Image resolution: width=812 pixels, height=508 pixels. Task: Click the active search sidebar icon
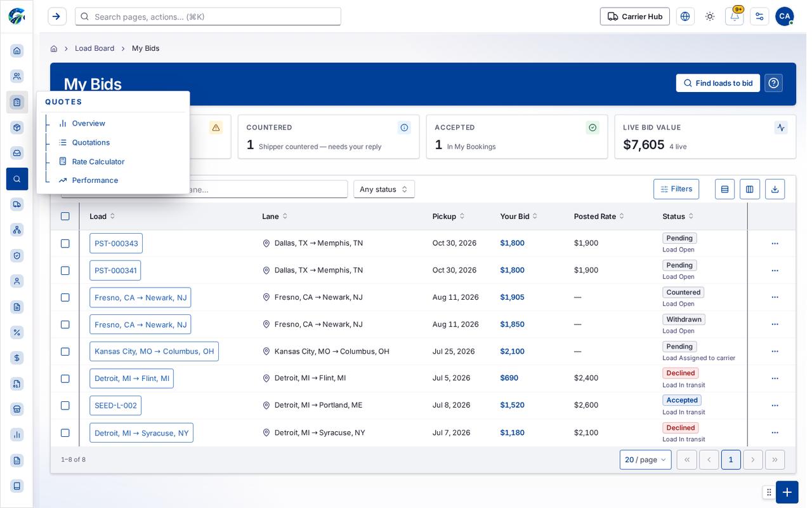(17, 179)
